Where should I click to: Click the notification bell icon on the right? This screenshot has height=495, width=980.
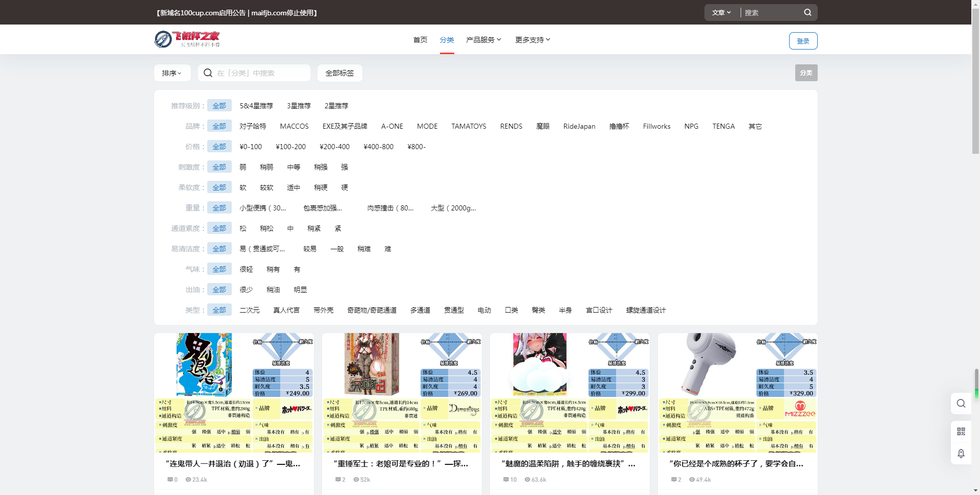click(x=962, y=454)
